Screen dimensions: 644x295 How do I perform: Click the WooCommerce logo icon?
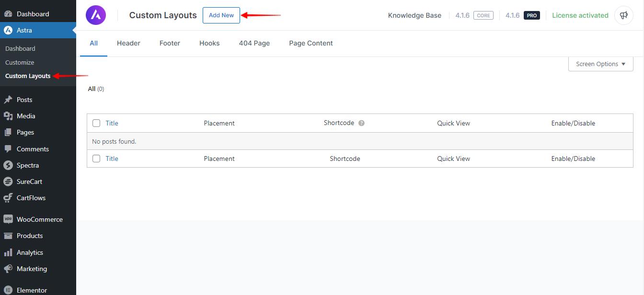tap(8, 219)
